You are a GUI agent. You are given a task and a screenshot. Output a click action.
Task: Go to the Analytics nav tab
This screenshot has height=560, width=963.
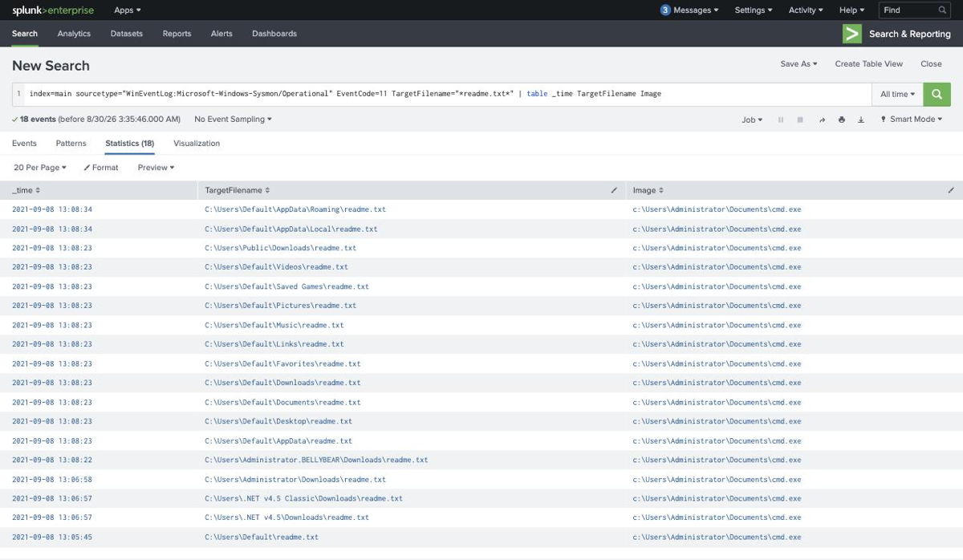click(x=74, y=34)
